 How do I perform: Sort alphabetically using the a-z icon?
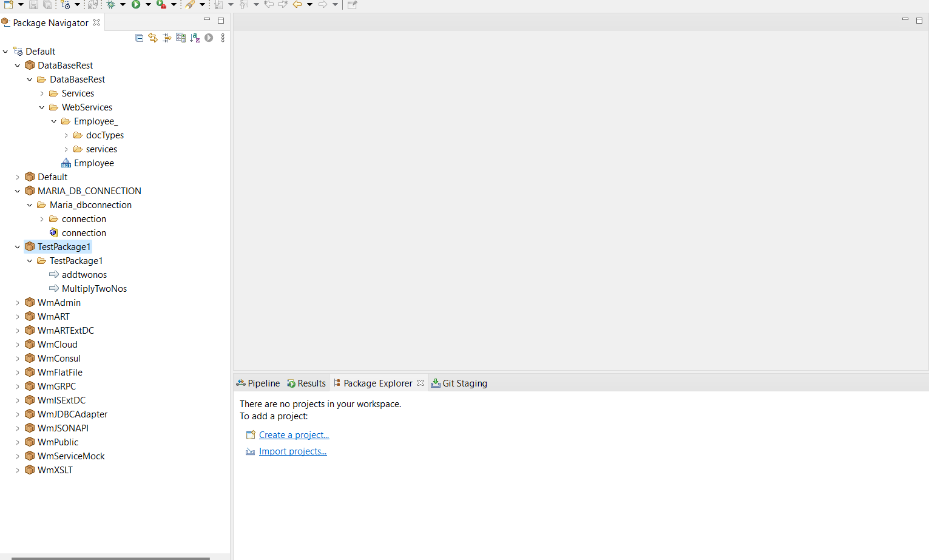(x=194, y=38)
